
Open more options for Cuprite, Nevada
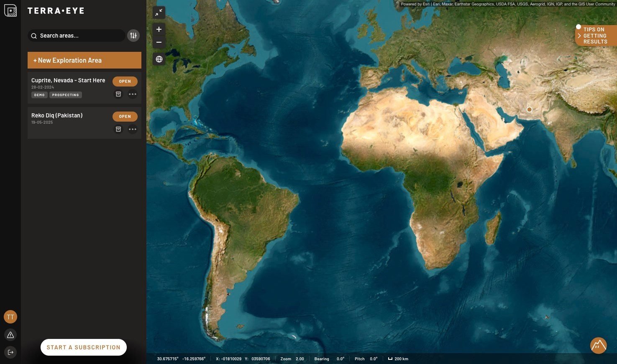pos(133,94)
